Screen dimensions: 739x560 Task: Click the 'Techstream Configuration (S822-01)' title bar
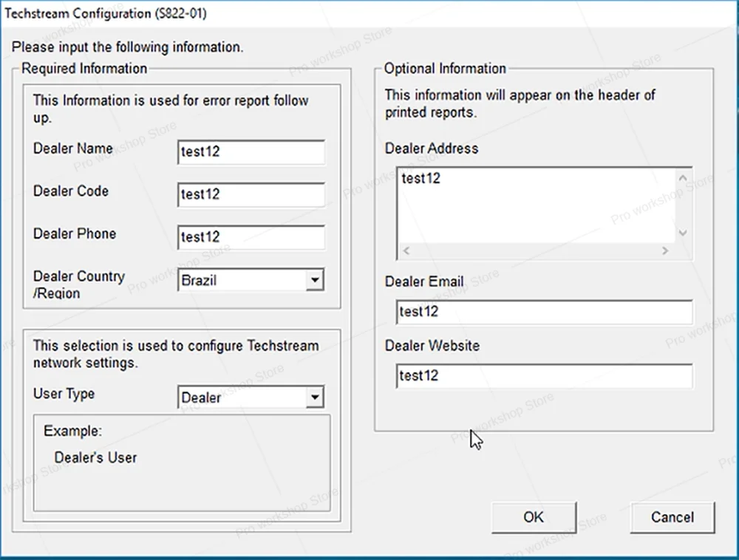coord(369,13)
